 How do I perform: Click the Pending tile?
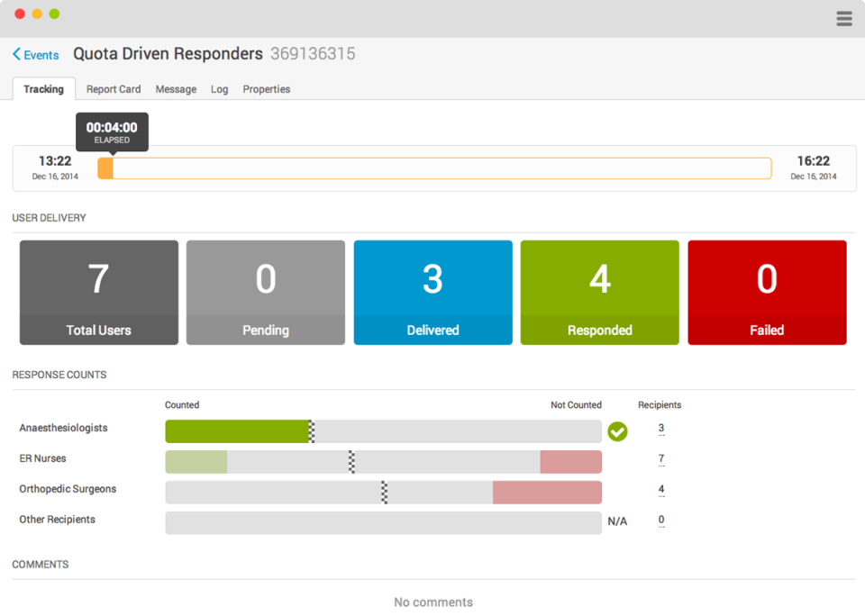point(265,293)
